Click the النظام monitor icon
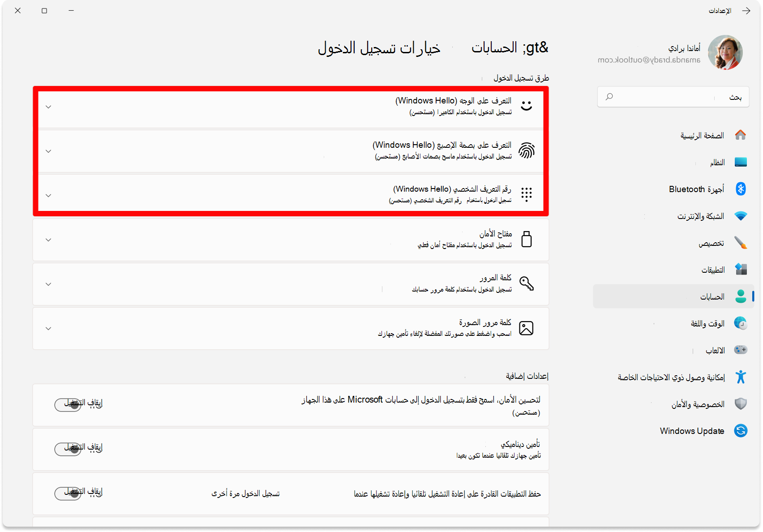Screen dimensions: 763x532 point(741,162)
